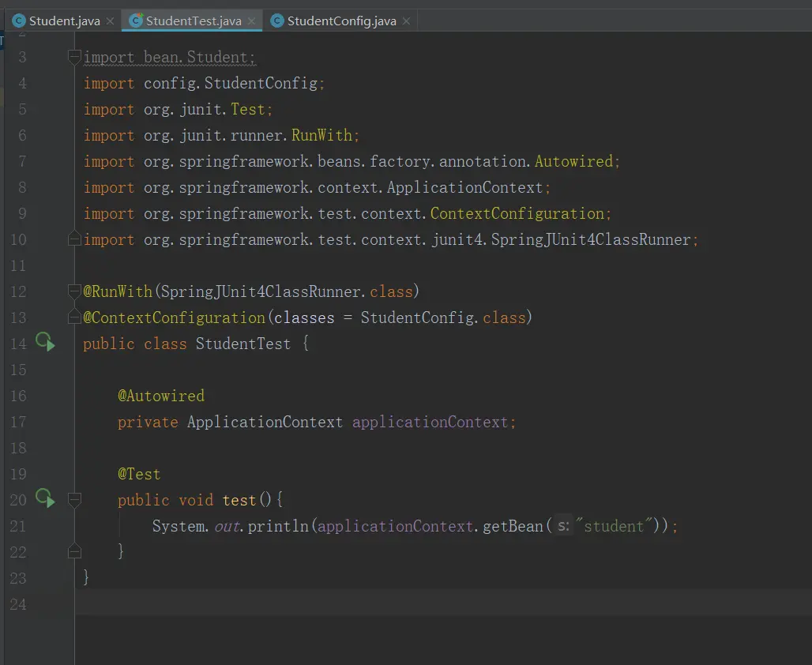
Task: Click the StudentTest.java test class icon
Action: click(136, 21)
